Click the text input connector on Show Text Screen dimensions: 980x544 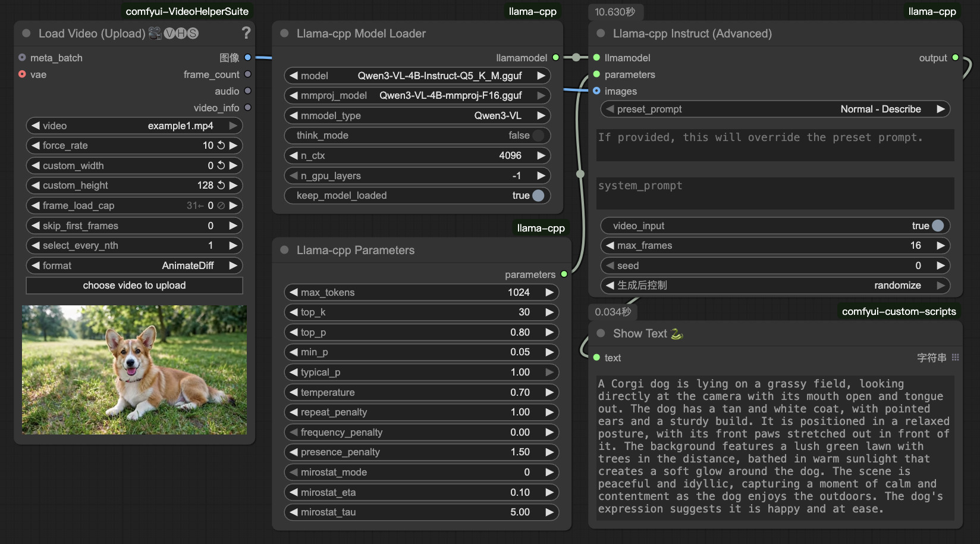596,358
